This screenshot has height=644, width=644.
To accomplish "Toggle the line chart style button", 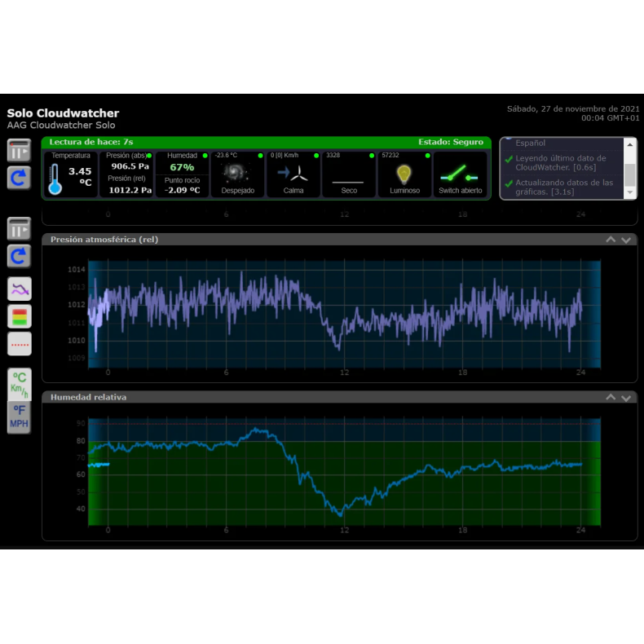I will (19, 288).
